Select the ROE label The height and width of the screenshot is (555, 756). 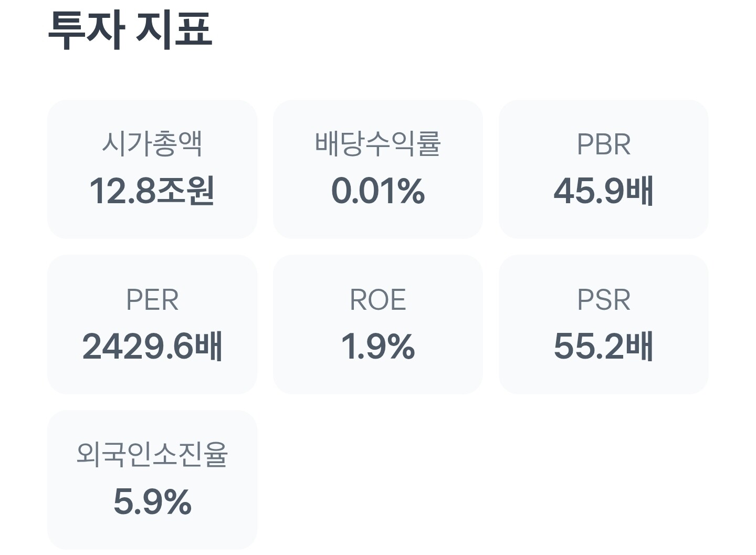pyautogui.click(x=377, y=300)
